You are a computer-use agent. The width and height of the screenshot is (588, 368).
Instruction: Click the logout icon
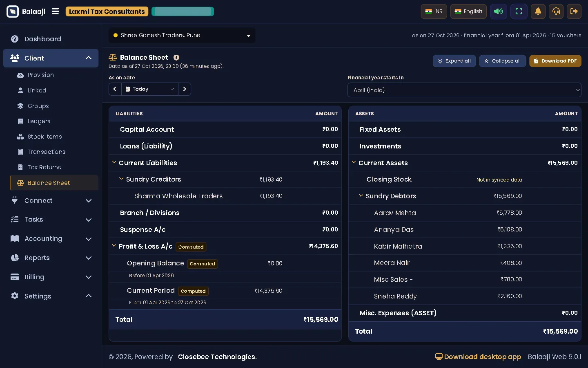coord(574,11)
